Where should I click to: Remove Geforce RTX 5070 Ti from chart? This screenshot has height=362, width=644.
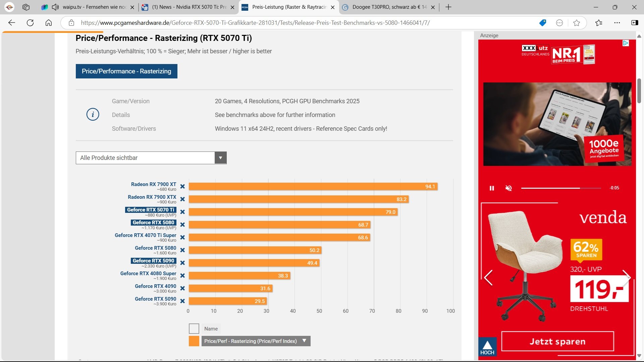[182, 212]
